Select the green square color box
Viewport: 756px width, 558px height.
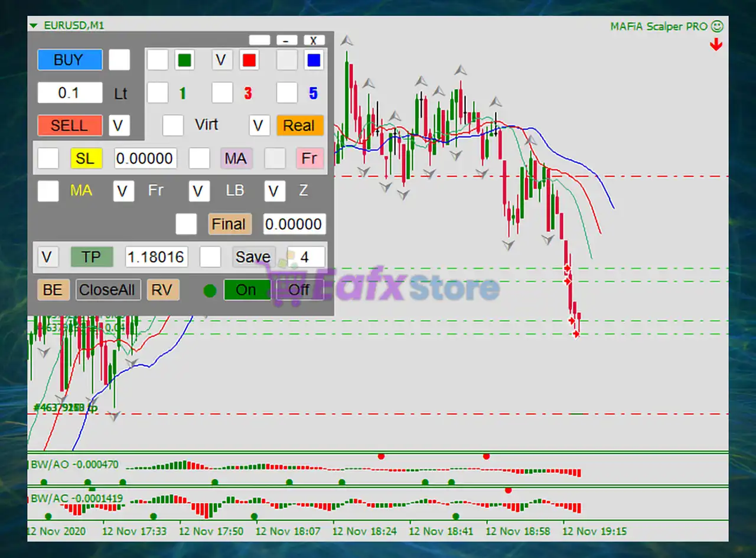click(x=184, y=60)
